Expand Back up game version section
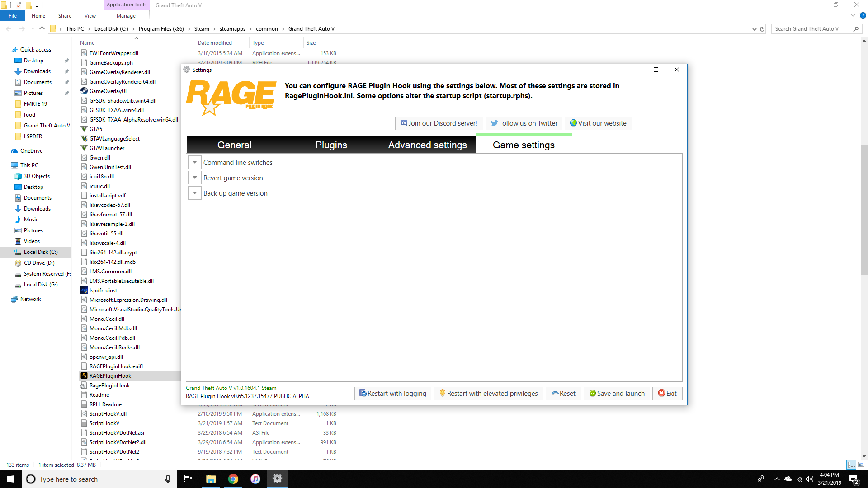This screenshot has height=488, width=868. point(195,193)
